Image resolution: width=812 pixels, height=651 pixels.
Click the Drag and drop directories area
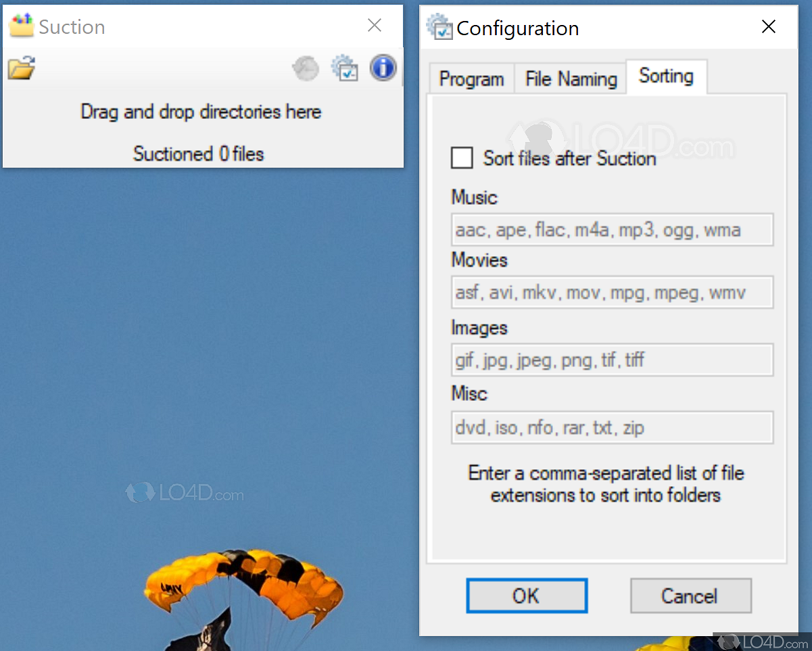[201, 112]
